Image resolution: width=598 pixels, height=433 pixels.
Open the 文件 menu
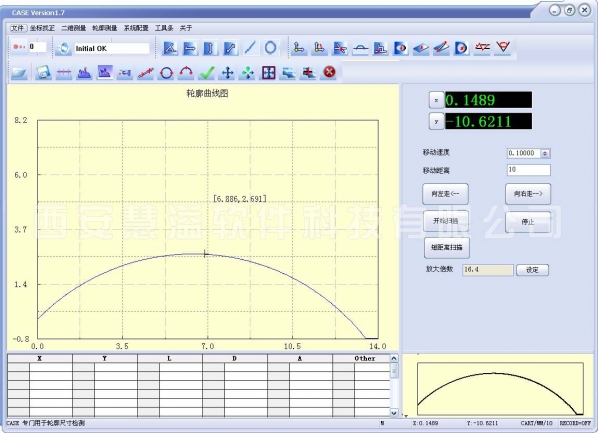(18, 28)
